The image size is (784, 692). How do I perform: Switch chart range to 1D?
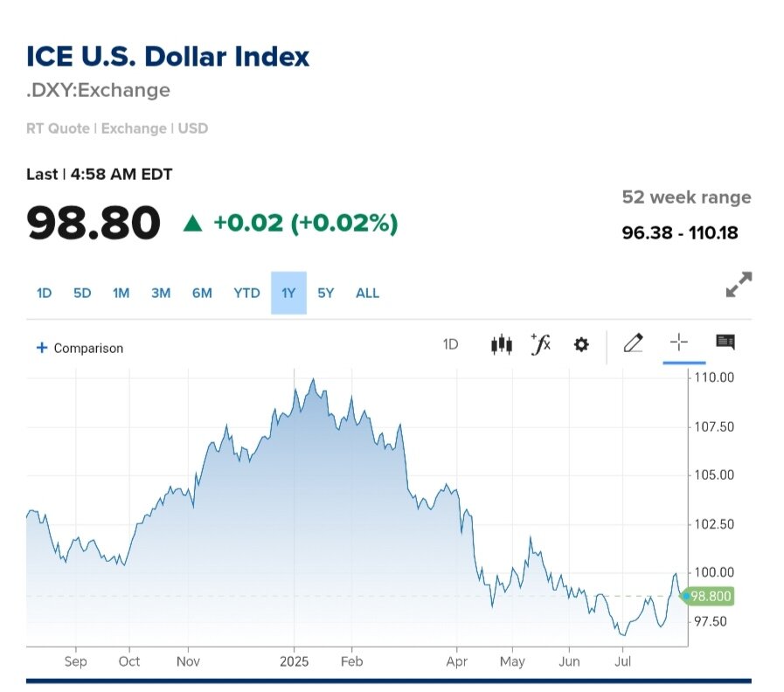click(x=44, y=293)
